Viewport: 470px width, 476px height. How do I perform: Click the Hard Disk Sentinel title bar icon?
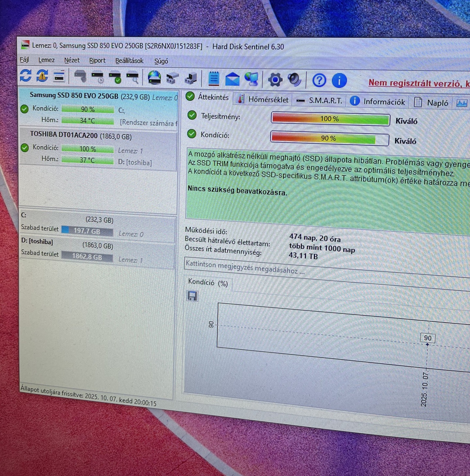coord(25,45)
